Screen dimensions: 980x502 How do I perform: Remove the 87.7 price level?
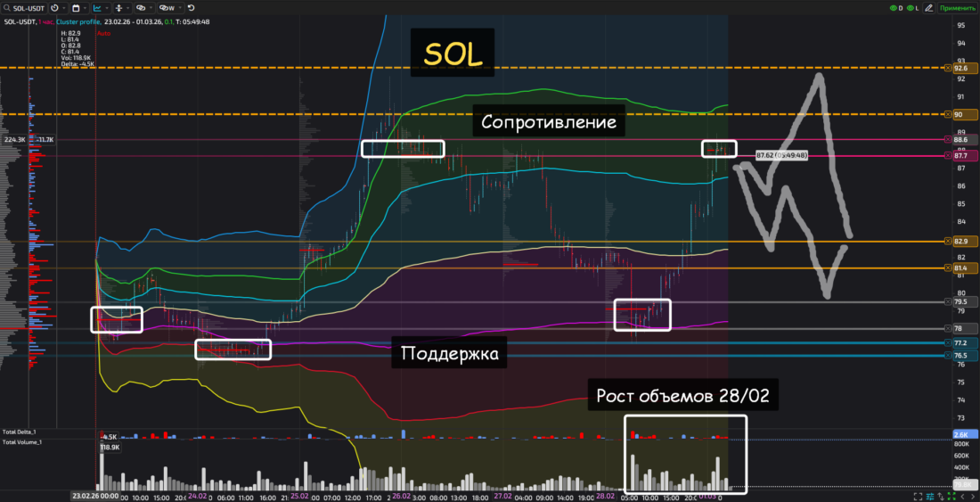coord(948,156)
